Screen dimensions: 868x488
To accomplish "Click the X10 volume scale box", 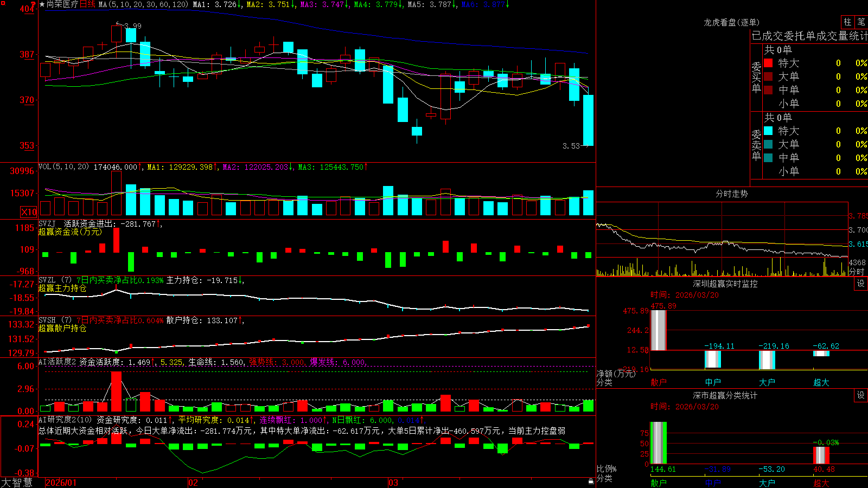I will pyautogui.click(x=29, y=212).
